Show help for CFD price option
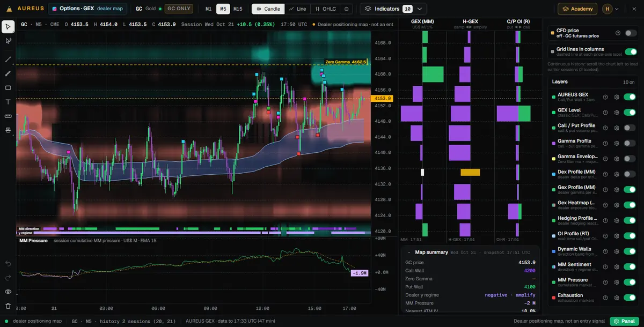Screen dimensions: 644x327 point(618,33)
